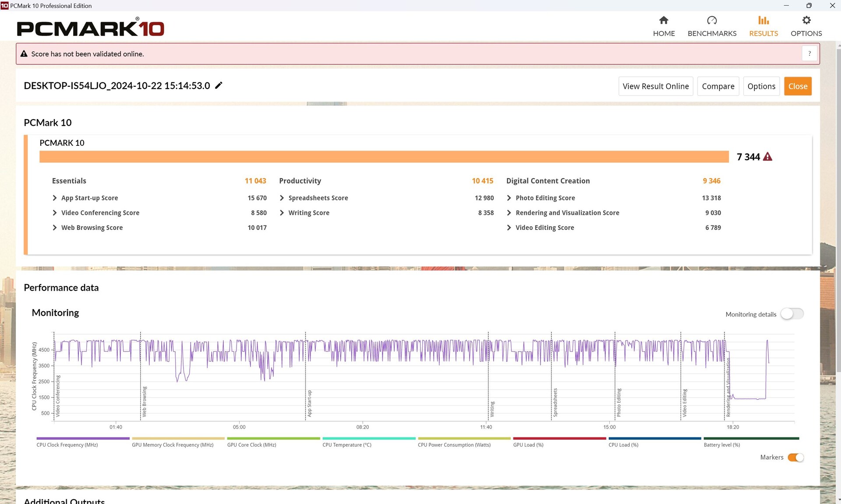Open result Options button
This screenshot has width=841, height=504.
[x=761, y=86]
